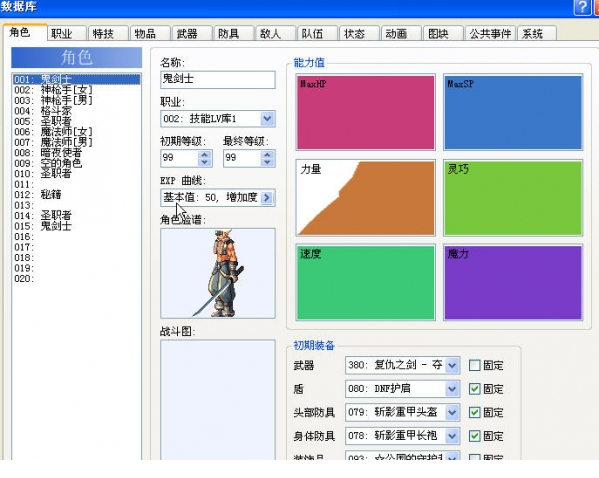Decrease 最终等级 with its down arrow
The width and height of the screenshot is (599, 478).
(x=267, y=162)
